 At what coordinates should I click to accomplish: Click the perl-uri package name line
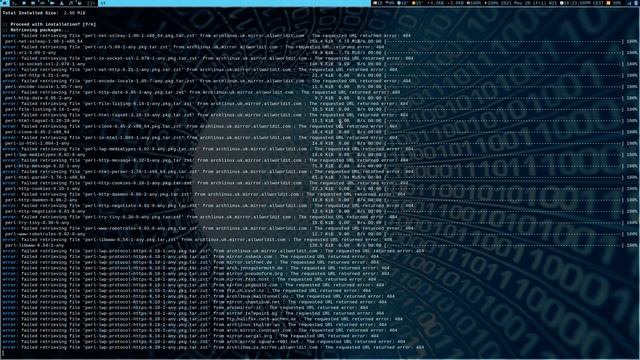tap(30, 53)
